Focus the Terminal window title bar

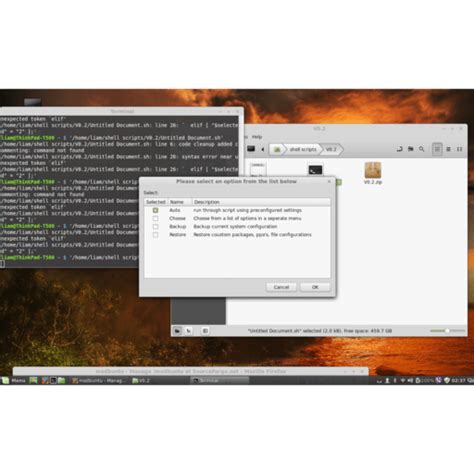coord(122,111)
